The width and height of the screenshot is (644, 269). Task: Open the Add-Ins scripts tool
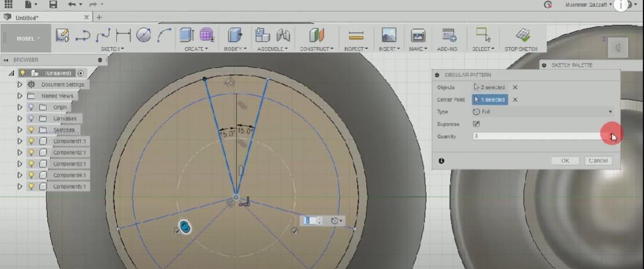[450, 36]
